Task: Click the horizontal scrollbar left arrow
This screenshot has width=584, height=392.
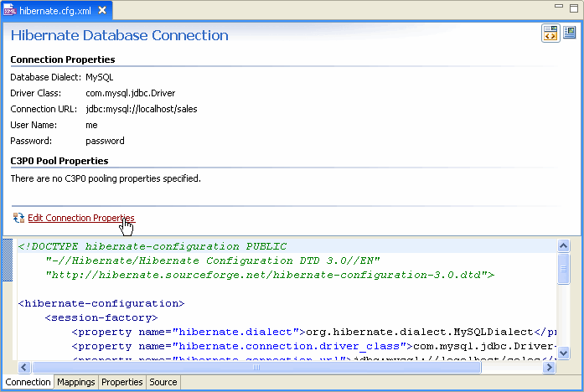Action: [x=24, y=368]
